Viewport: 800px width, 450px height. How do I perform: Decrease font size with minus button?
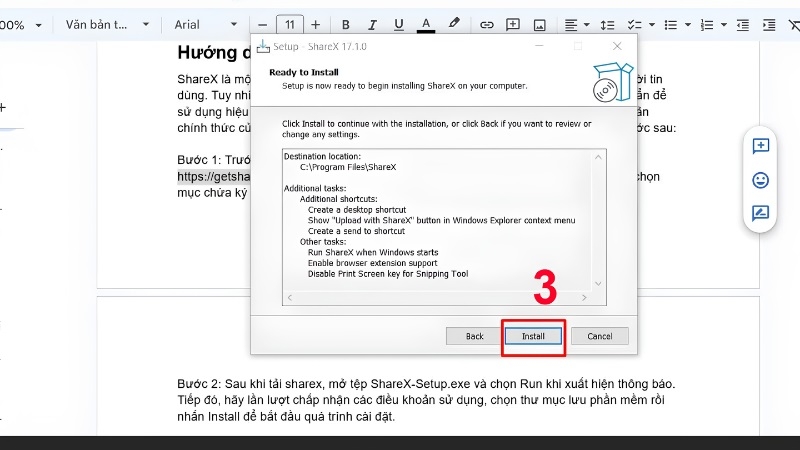(x=262, y=24)
